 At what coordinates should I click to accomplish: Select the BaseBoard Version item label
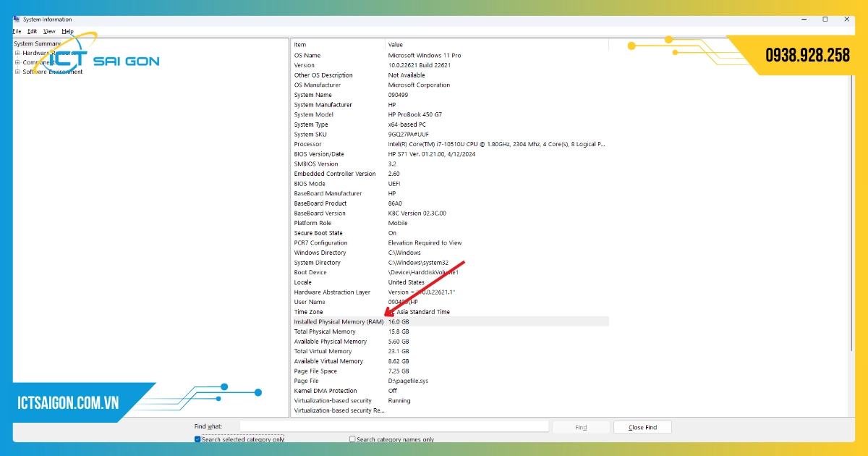pos(320,214)
